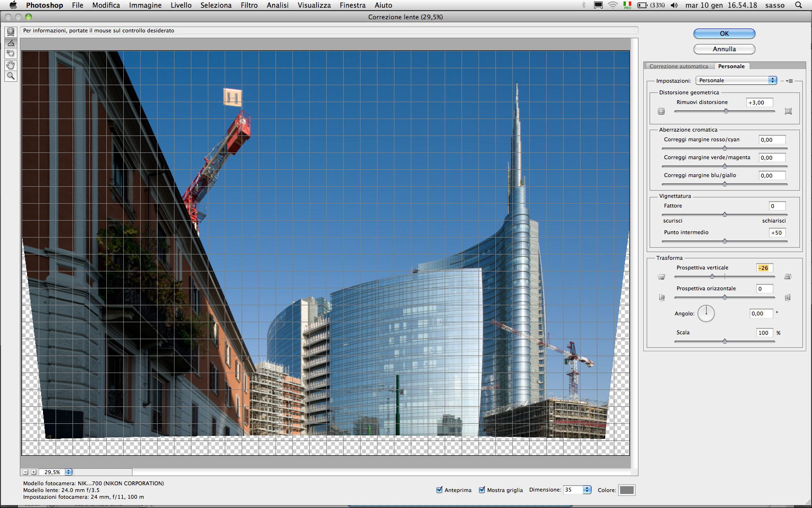Screen dimensions: 812x508
Task: Select the Straighten tool
Action: 11,43
